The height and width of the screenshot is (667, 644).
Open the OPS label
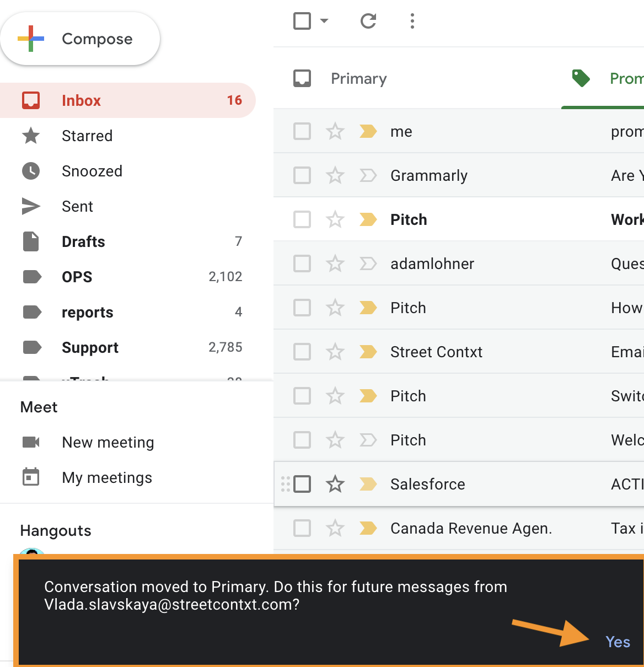click(x=128, y=277)
